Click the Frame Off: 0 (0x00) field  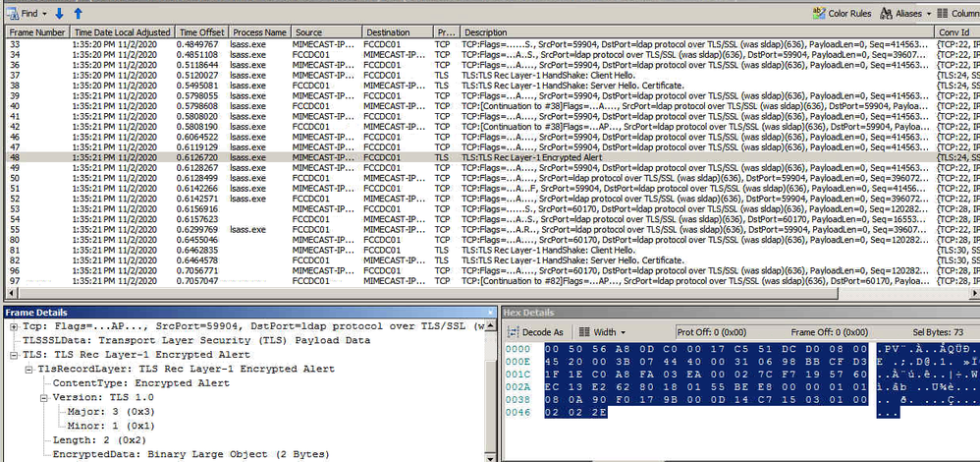[830, 332]
